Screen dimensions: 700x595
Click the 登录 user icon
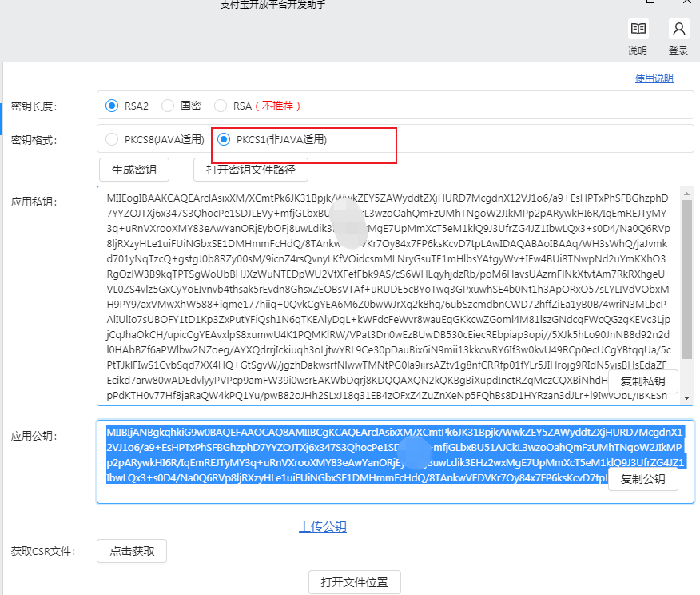pyautogui.click(x=678, y=30)
